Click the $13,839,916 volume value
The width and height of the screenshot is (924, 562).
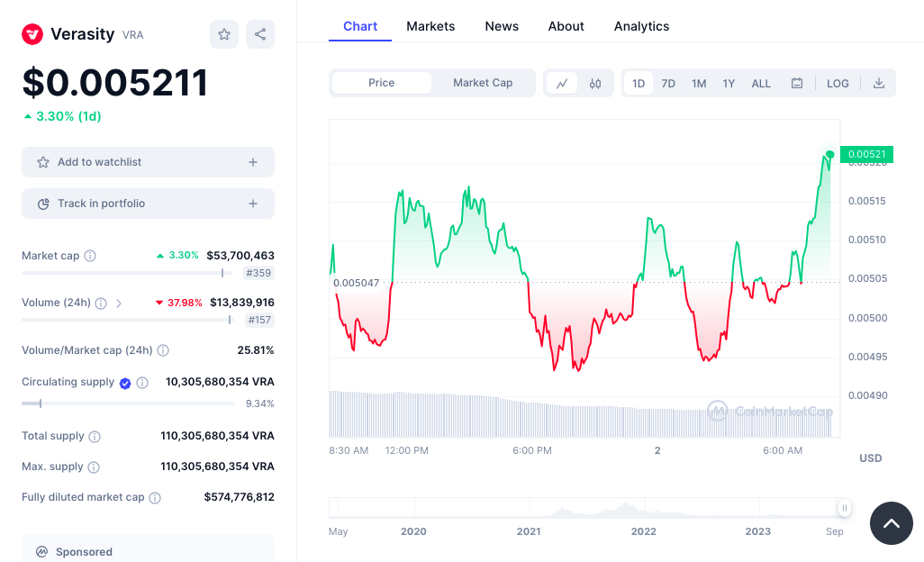[242, 303]
